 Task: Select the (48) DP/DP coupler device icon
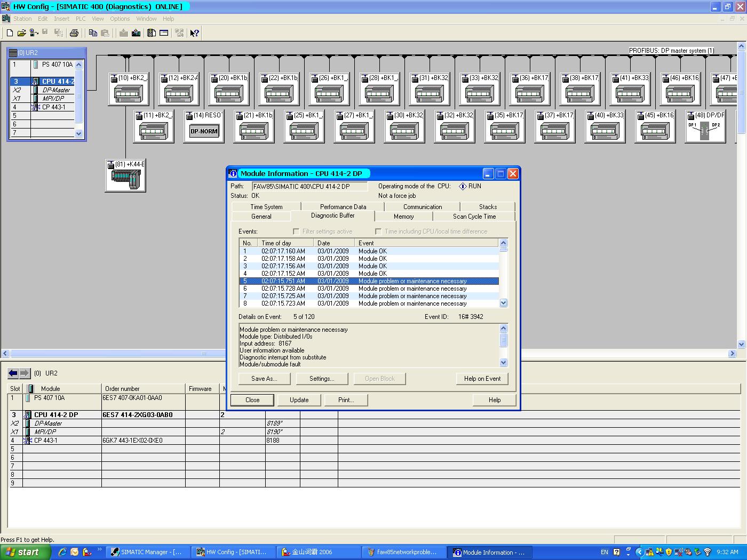point(704,131)
